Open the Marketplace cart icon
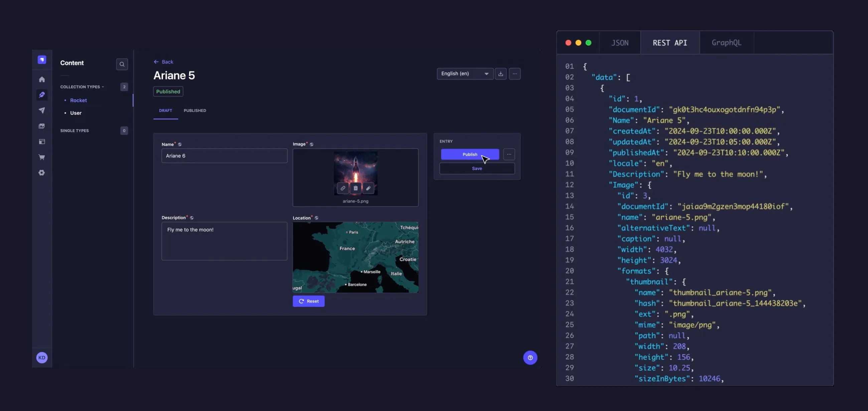This screenshot has width=868, height=411. pos(42,157)
